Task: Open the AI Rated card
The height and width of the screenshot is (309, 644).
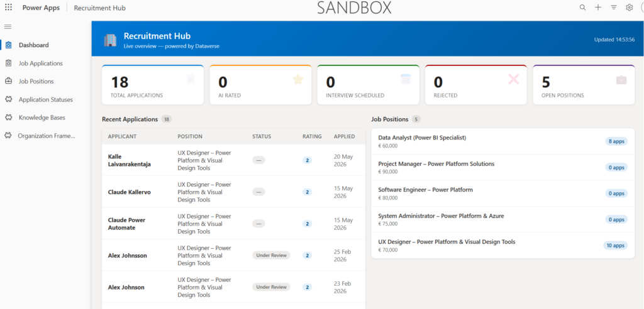Action: (260, 85)
